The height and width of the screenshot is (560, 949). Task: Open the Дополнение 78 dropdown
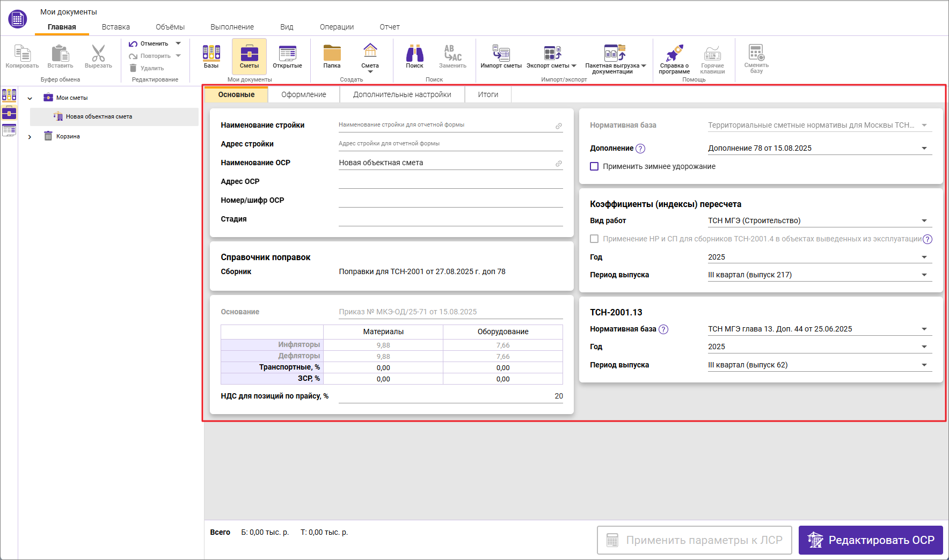(x=924, y=148)
